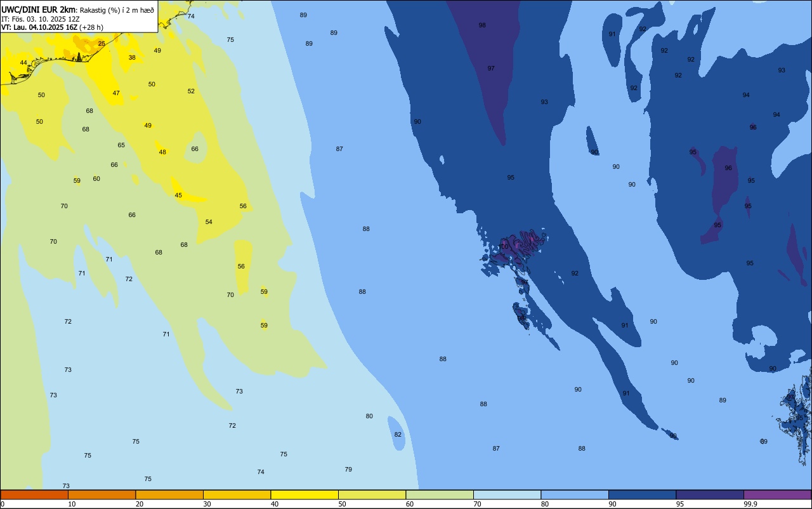The image size is (812, 509).
Task: Select the dark blue 90–95 legend segment
Action: click(x=642, y=494)
